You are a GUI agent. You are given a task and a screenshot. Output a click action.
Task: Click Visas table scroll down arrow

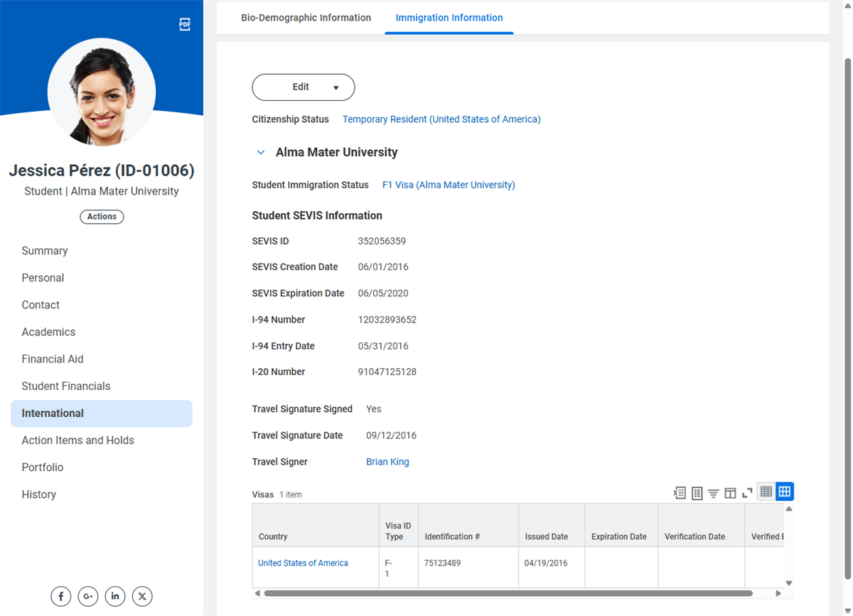coord(789,583)
